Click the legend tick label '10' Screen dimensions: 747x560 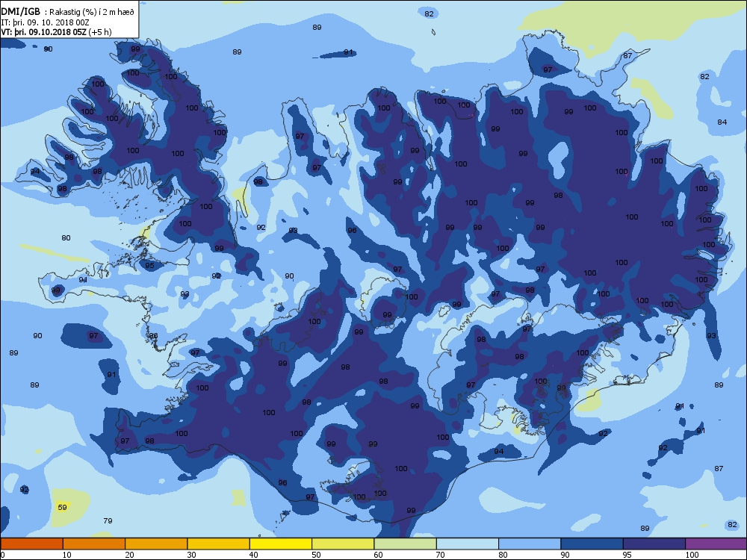click(66, 555)
